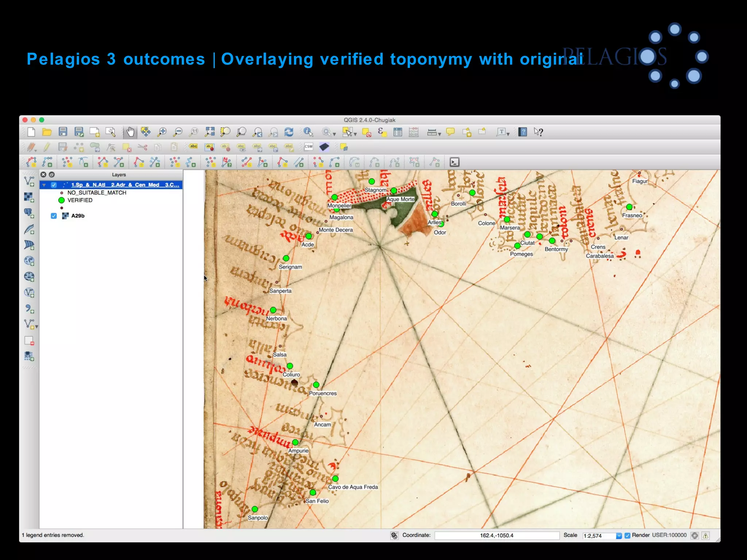Click Add Raster Layer in sidebar
Viewport: 747px width, 560px height.
[29, 197]
